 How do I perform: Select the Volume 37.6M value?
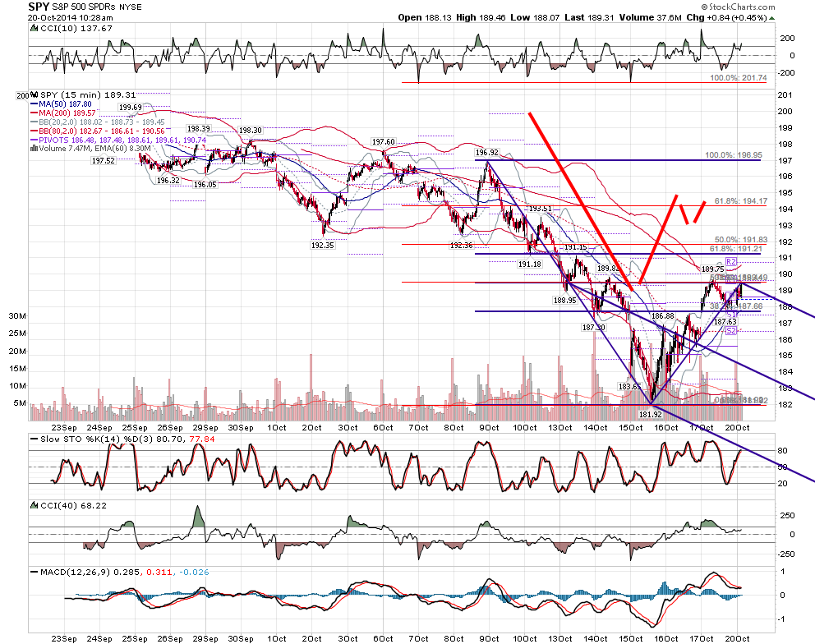650,18
